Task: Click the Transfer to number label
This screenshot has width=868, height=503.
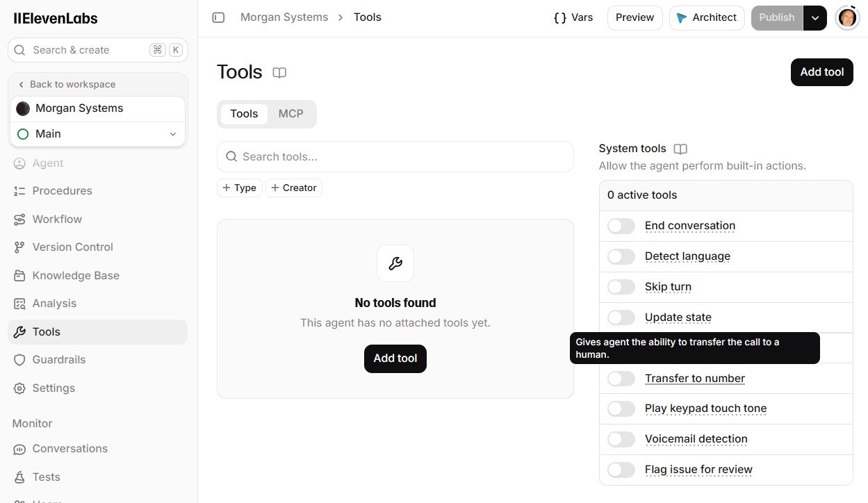Action: (695, 379)
